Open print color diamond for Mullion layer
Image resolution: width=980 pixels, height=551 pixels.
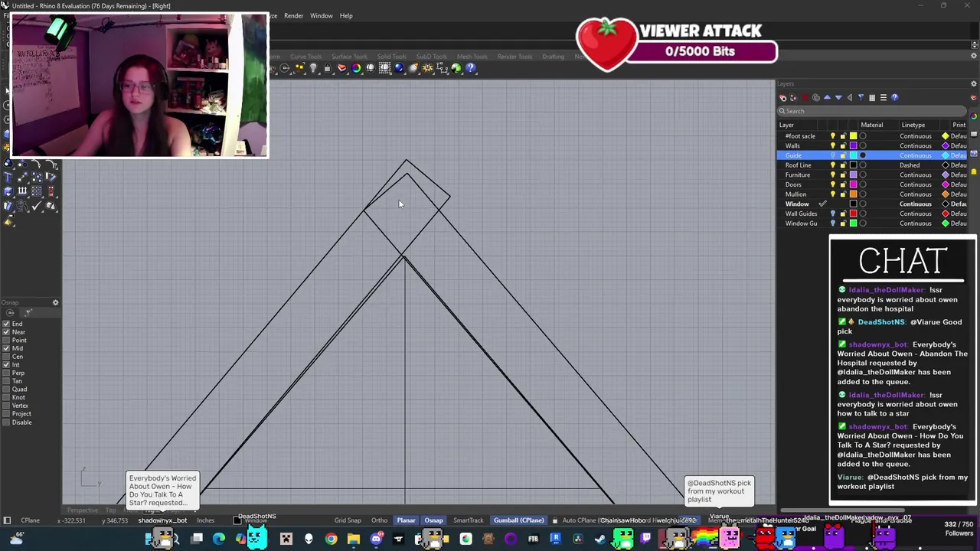pos(946,194)
